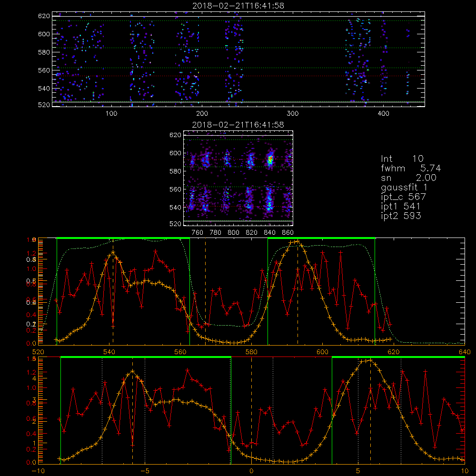Click x-axis label 840 on middle image

click(x=269, y=233)
